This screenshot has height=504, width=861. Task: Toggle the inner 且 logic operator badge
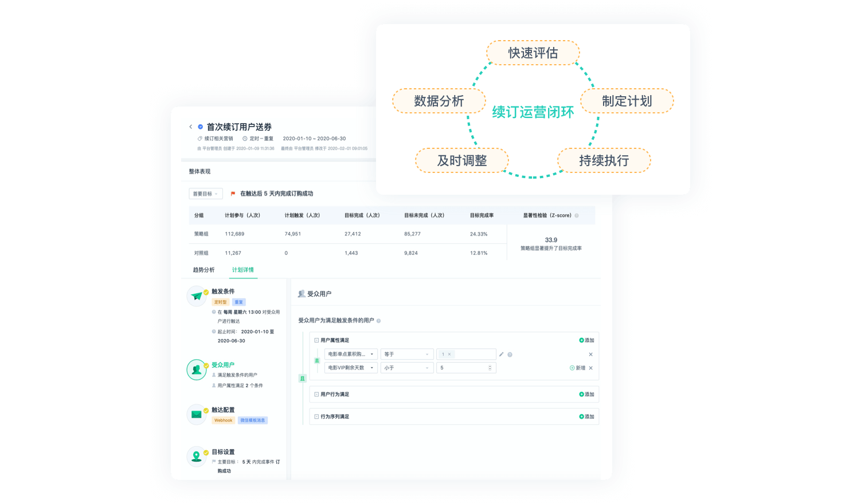(316, 361)
